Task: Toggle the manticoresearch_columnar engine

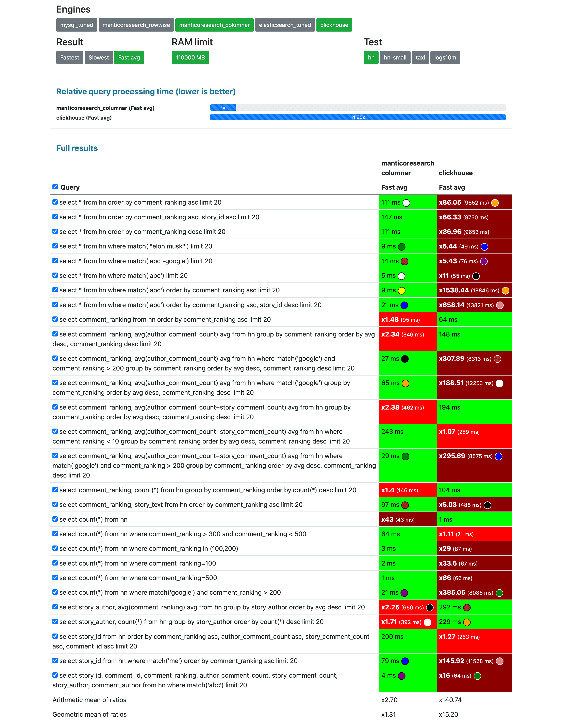Action: pyautogui.click(x=214, y=25)
